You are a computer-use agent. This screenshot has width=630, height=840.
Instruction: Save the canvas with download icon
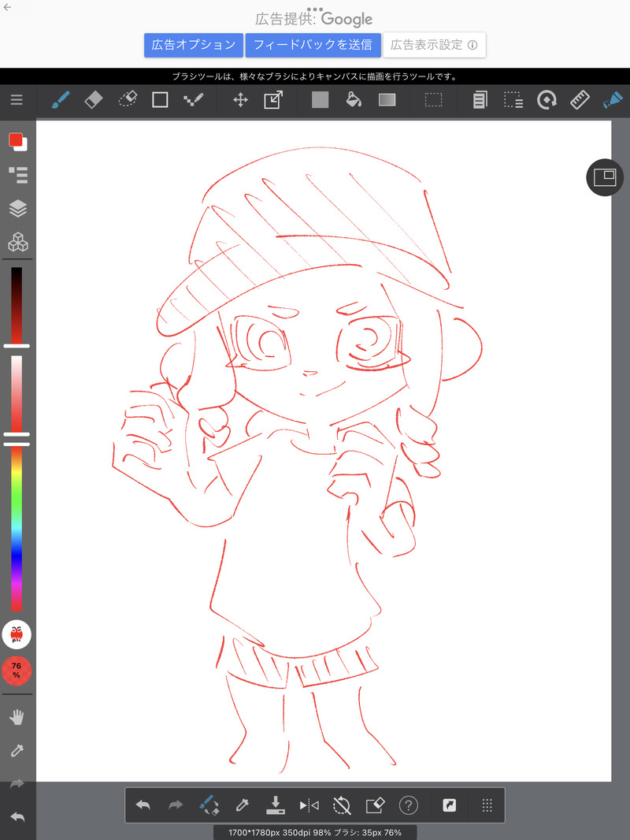pyautogui.click(x=275, y=805)
